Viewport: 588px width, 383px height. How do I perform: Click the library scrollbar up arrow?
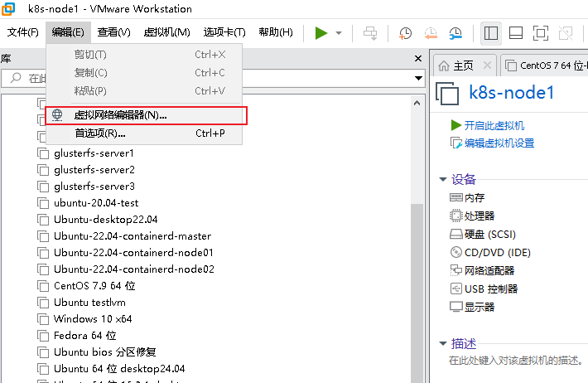point(417,103)
